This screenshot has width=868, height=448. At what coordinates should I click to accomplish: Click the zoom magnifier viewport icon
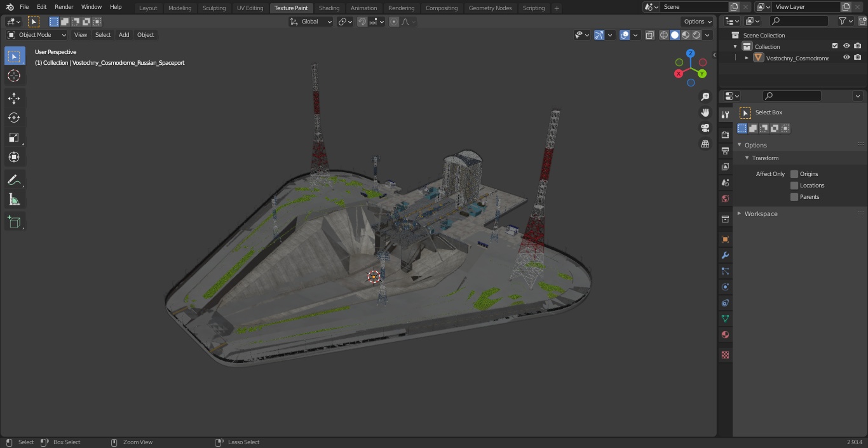pos(705,97)
